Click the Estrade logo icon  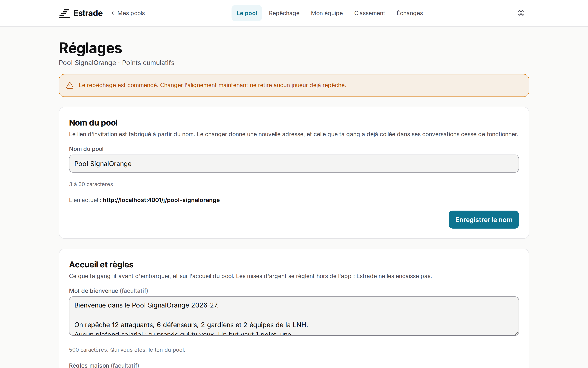coord(64,13)
